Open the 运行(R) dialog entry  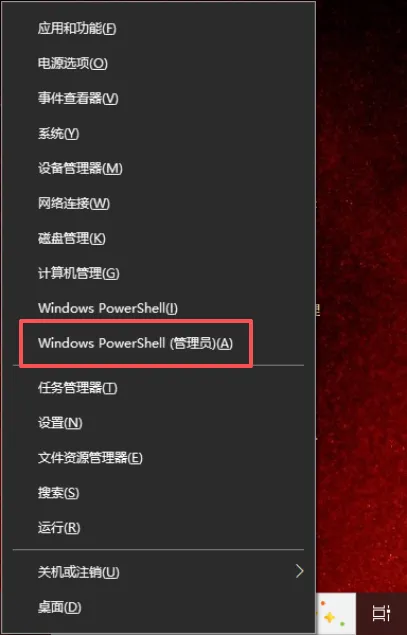(x=158, y=528)
